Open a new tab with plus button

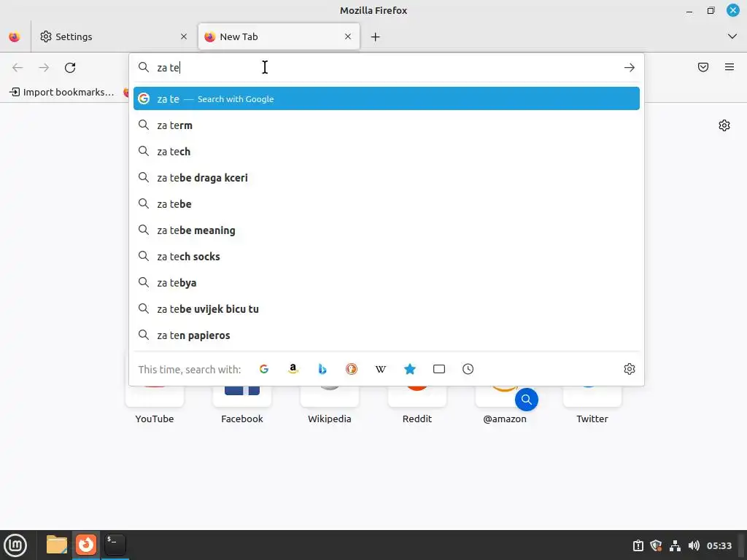376,36
